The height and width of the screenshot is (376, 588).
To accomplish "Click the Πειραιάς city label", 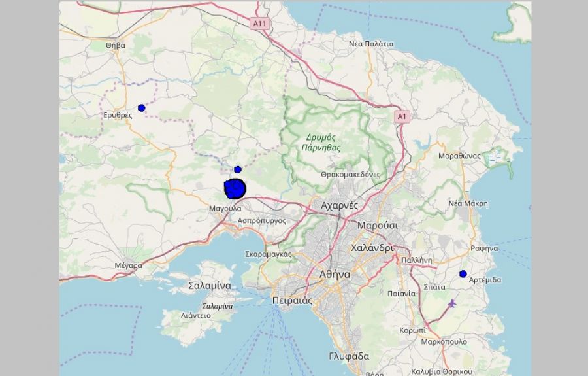I will 292,301.
